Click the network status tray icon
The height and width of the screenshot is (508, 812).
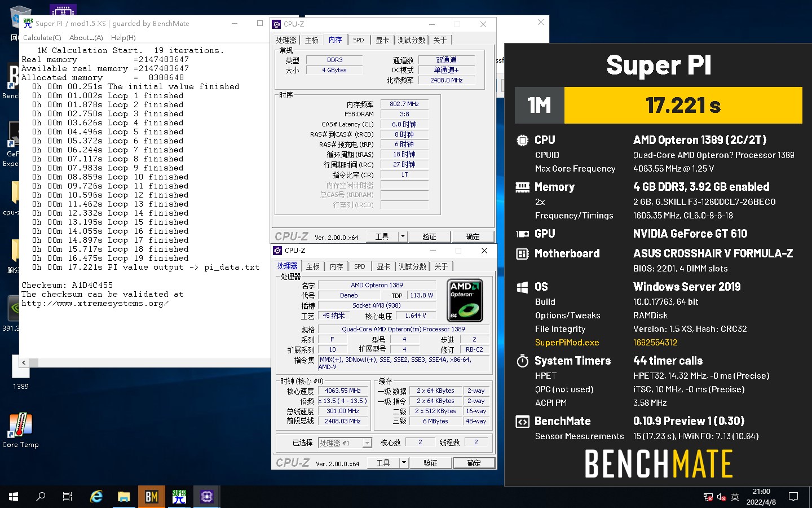(708, 497)
